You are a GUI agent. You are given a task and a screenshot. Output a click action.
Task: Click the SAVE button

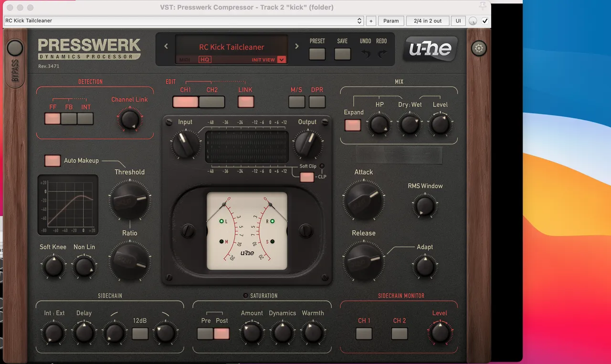[x=342, y=54]
